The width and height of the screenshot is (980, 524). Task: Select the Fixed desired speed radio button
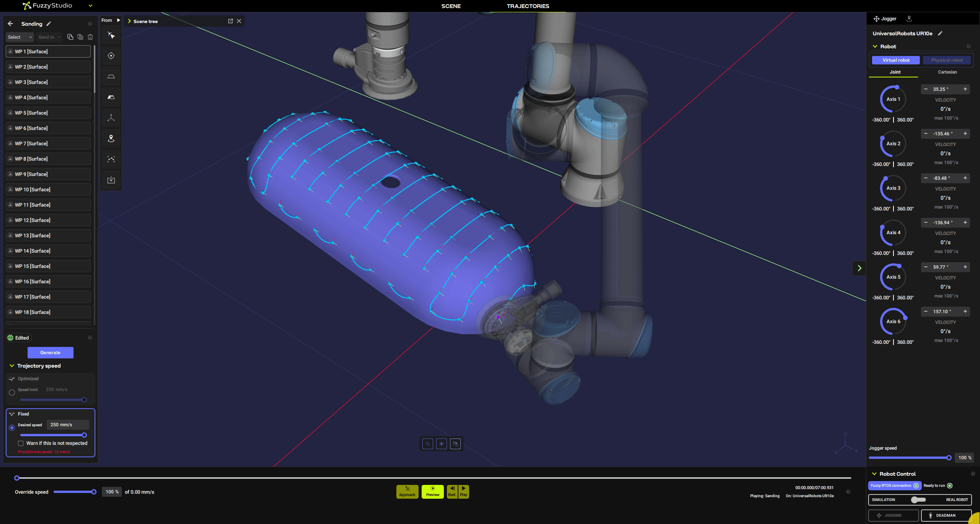click(x=12, y=428)
